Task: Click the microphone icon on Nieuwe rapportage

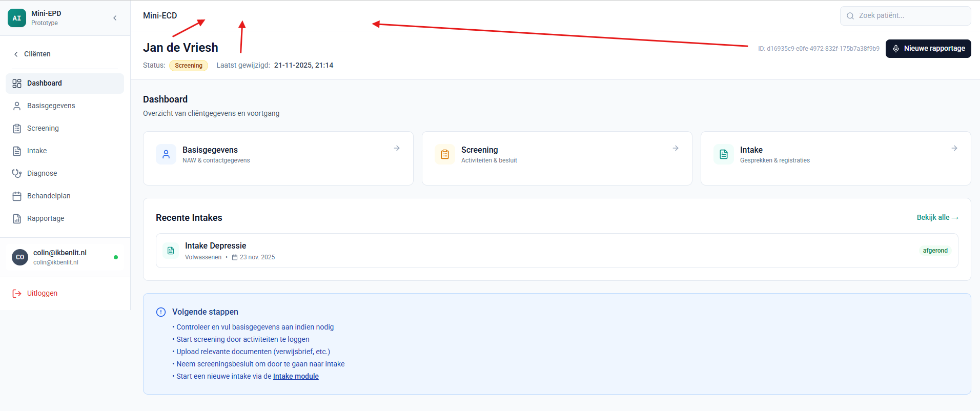Action: [896, 49]
